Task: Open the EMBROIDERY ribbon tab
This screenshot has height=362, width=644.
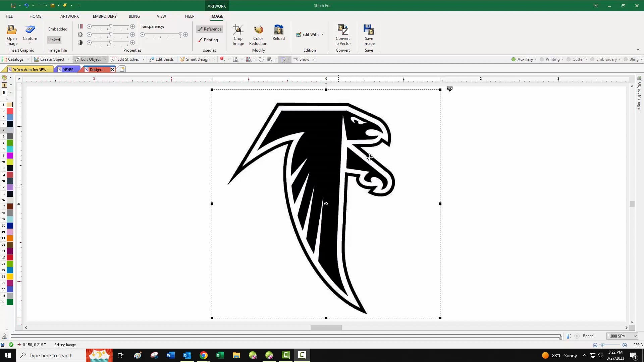Action: (x=105, y=16)
